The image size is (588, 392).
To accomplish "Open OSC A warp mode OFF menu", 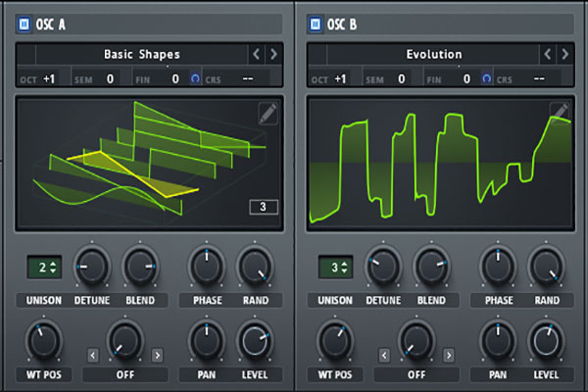I will (124, 373).
